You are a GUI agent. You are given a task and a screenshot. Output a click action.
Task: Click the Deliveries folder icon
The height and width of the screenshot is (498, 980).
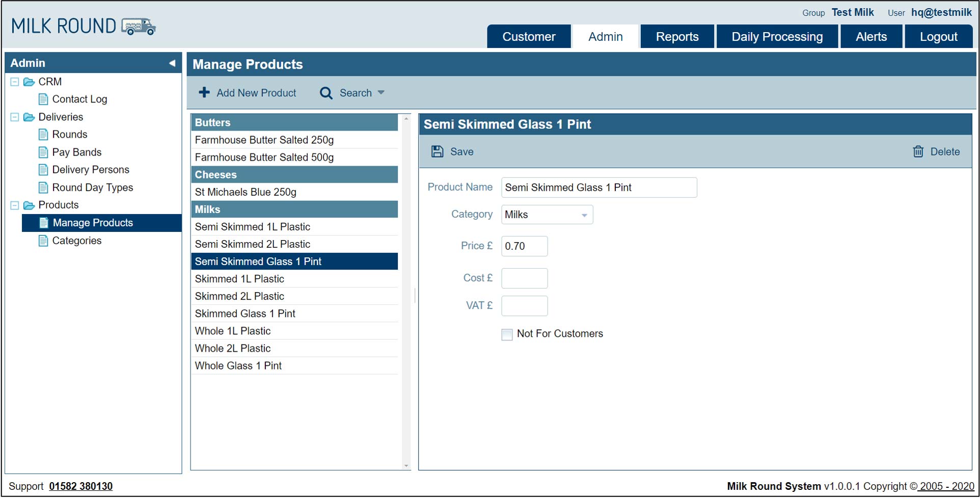click(x=29, y=117)
